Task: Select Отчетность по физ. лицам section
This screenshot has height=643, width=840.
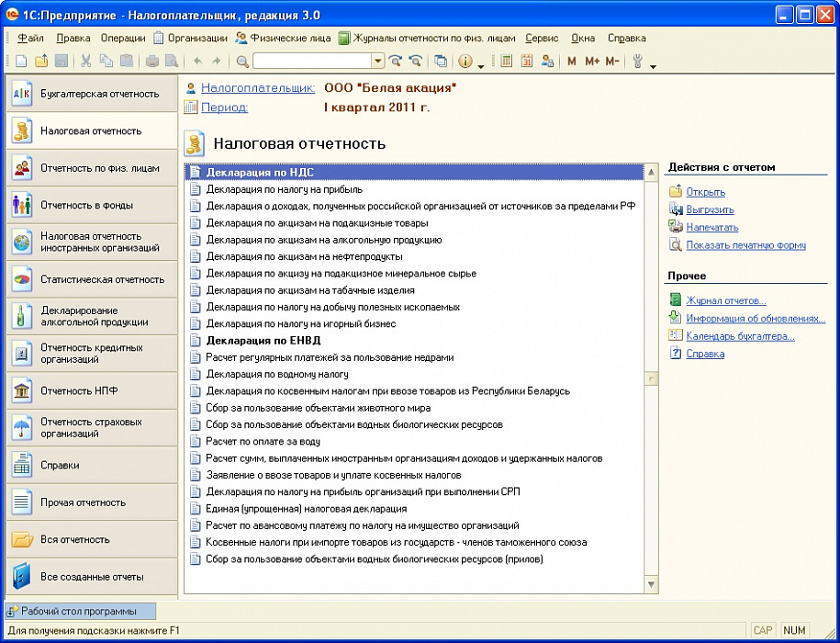Action: point(92,168)
